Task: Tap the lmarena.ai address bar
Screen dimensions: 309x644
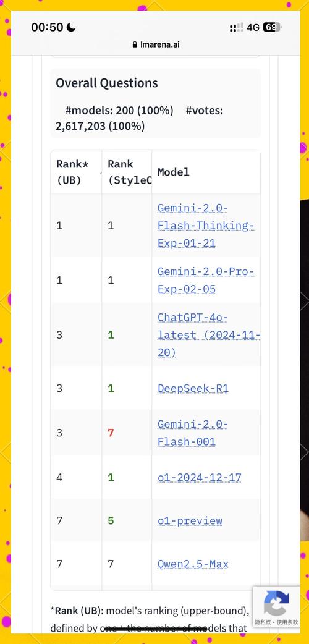Action: [x=156, y=44]
